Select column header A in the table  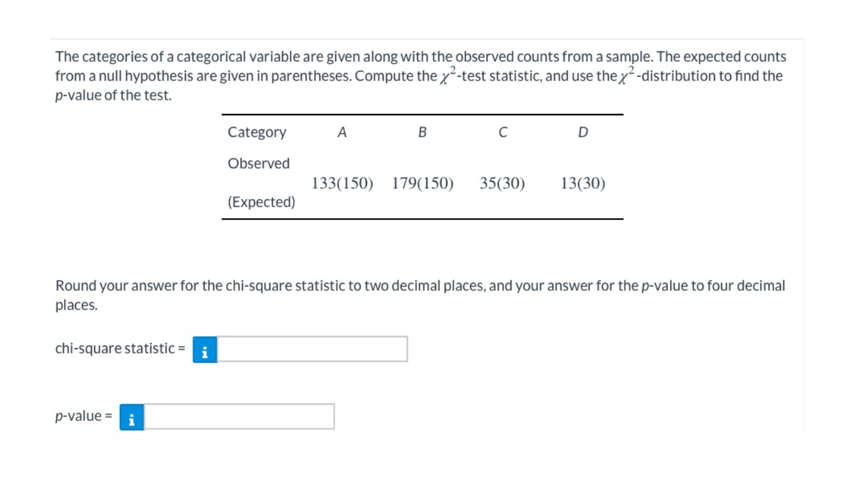tap(342, 132)
